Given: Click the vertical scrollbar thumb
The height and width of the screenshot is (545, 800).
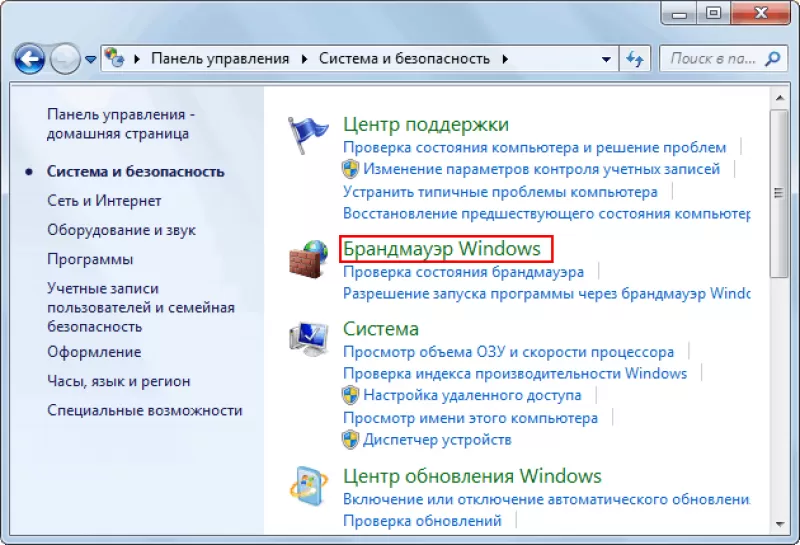Looking at the screenshot, I should 780,193.
